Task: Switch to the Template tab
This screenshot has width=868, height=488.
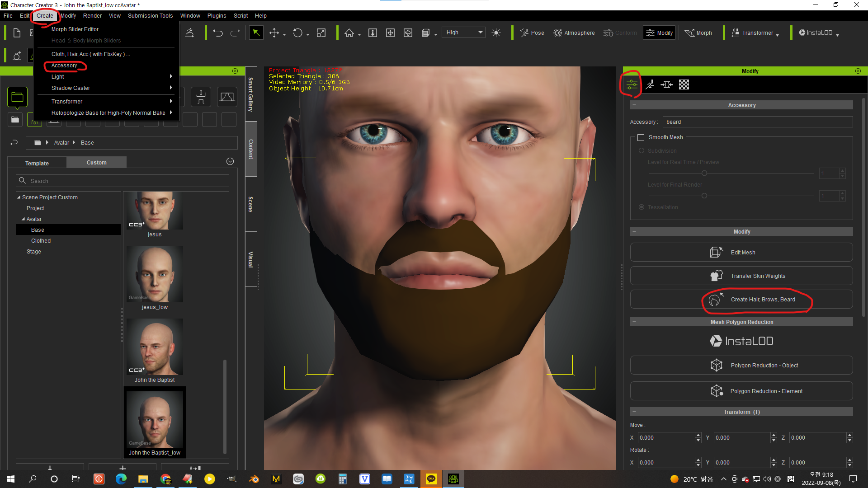Action: point(37,163)
